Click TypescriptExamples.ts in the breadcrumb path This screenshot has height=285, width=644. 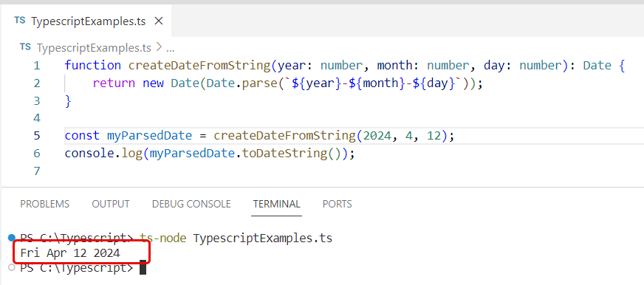(x=94, y=48)
